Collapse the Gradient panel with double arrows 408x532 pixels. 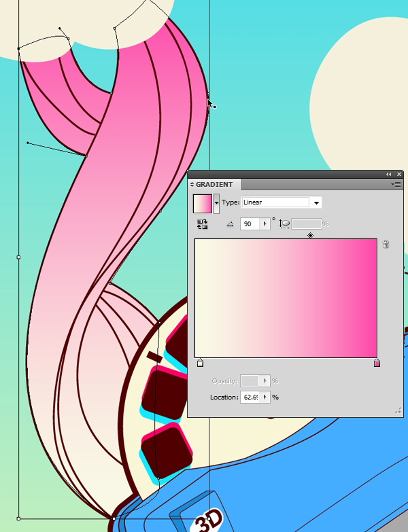coord(389,174)
